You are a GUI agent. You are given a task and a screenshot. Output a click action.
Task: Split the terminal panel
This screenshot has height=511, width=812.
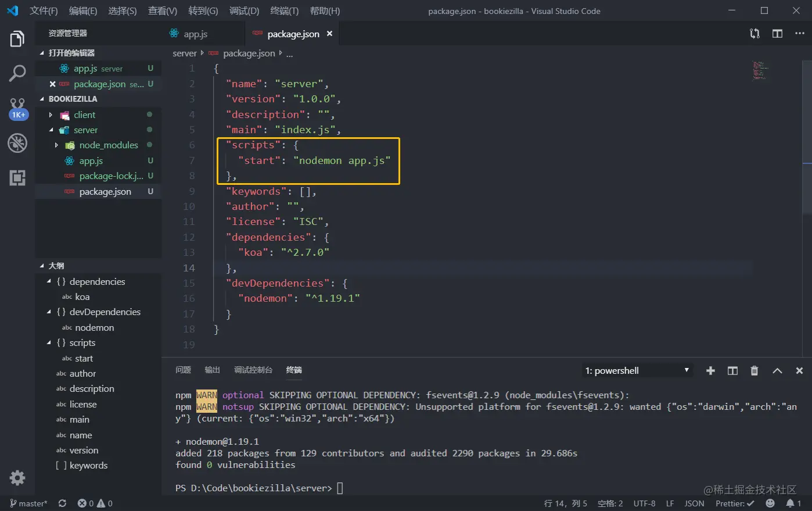coord(732,371)
